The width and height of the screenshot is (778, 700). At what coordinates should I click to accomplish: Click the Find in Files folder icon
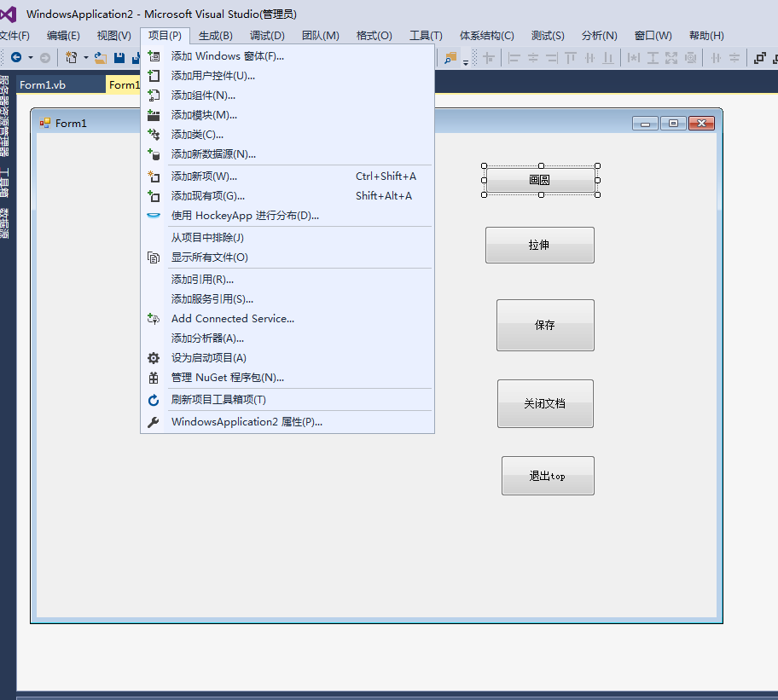tap(450, 58)
